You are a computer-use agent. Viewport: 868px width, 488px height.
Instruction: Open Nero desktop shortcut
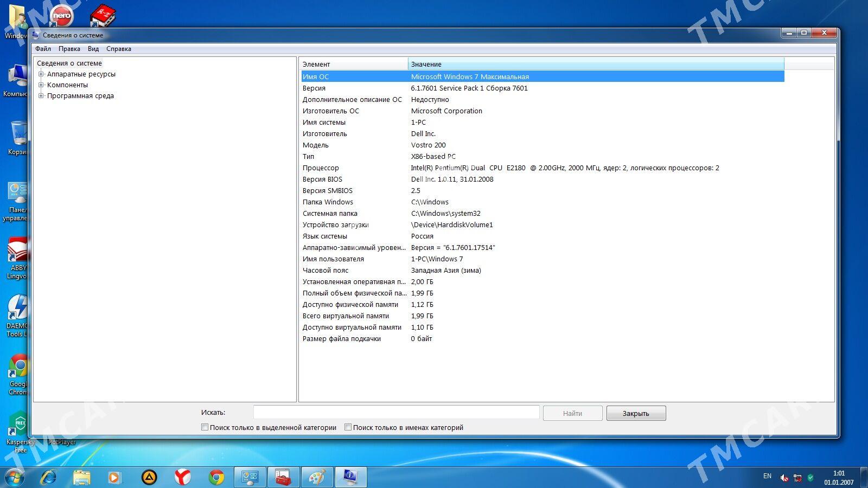pos(61,15)
